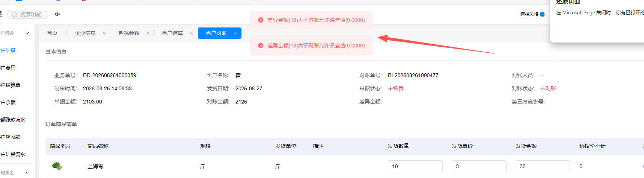The width and height of the screenshot is (644, 178).
Task: Click the first error toast's red icon
Action: click(261, 20)
